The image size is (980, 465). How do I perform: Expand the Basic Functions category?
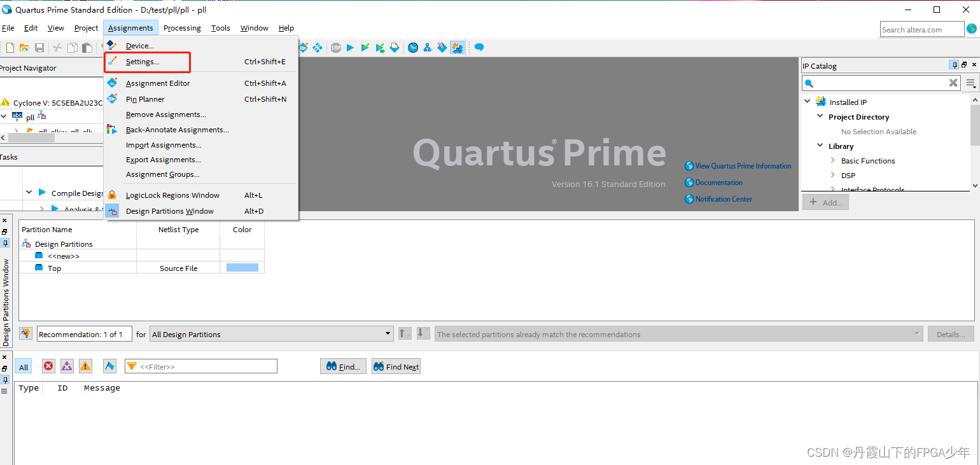pyautogui.click(x=833, y=160)
